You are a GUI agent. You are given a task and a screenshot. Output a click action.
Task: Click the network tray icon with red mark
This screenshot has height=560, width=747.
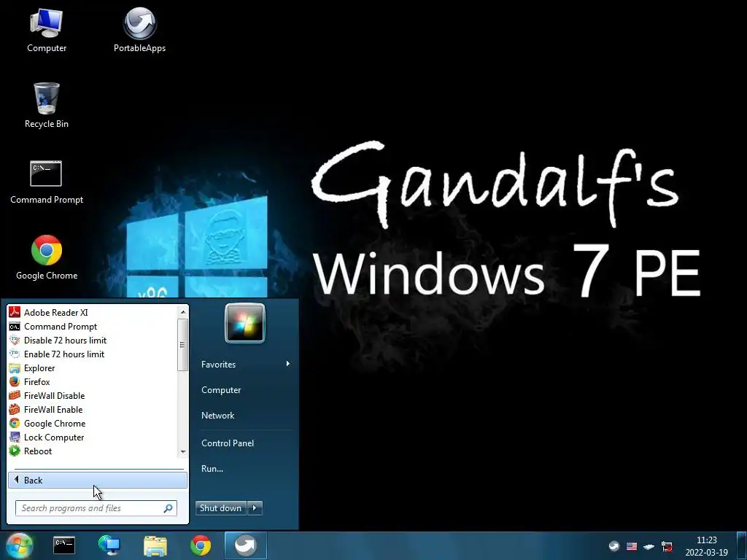[x=667, y=546]
